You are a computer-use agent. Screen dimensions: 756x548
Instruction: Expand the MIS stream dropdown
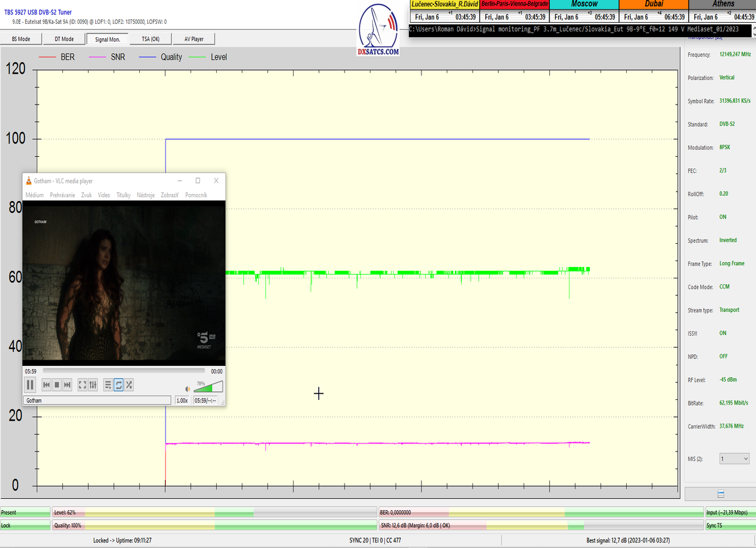click(734, 459)
